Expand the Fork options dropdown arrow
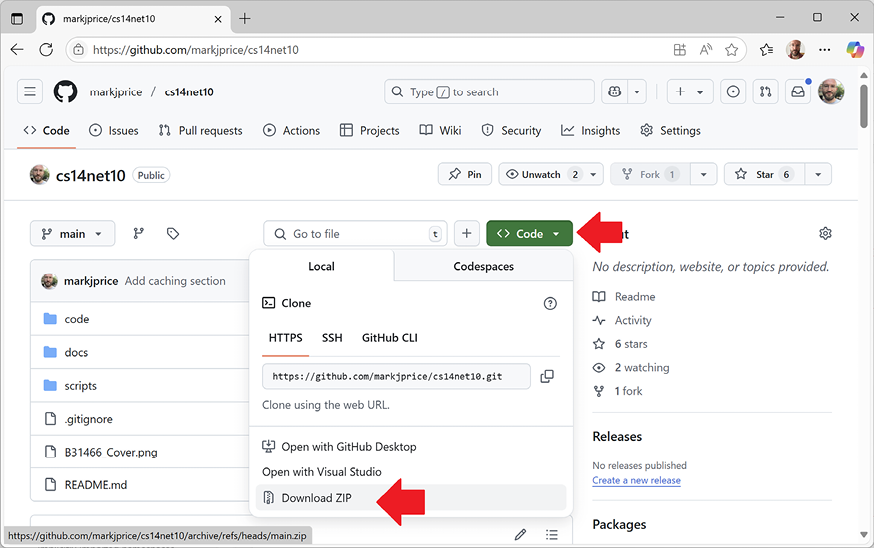Viewport: 874px width, 548px height. (703, 174)
